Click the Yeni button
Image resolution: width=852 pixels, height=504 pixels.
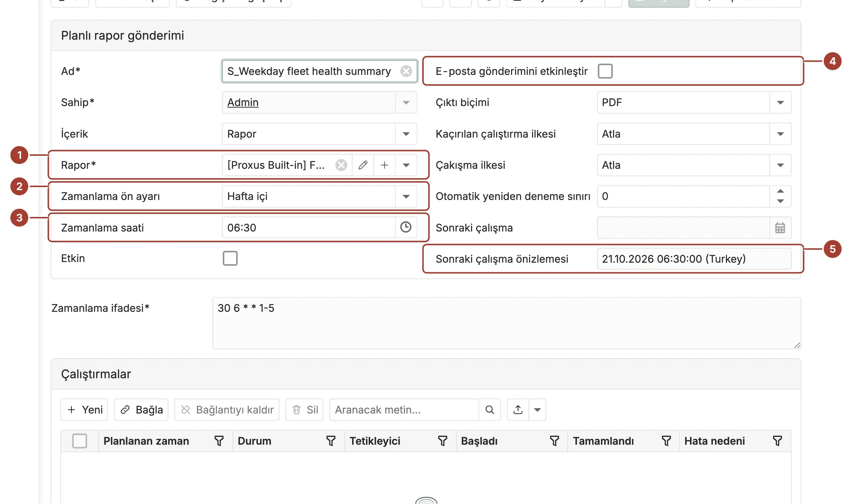(84, 410)
